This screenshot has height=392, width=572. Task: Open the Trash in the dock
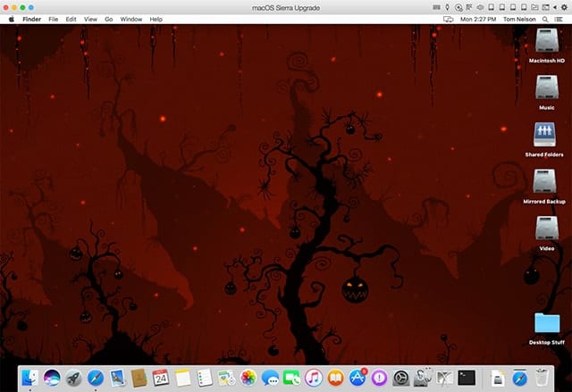(542, 377)
